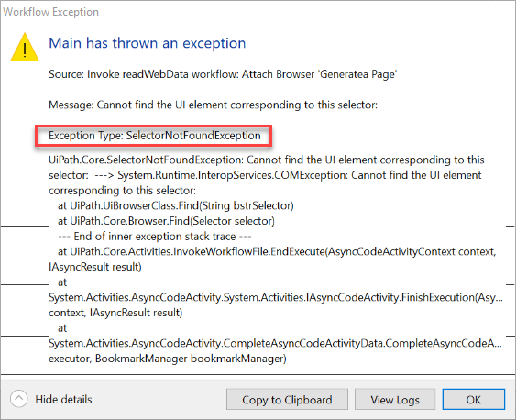
Task: Click the UiPath.Core.SelectorNotFoundException stack trace line
Action: [x=266, y=160]
